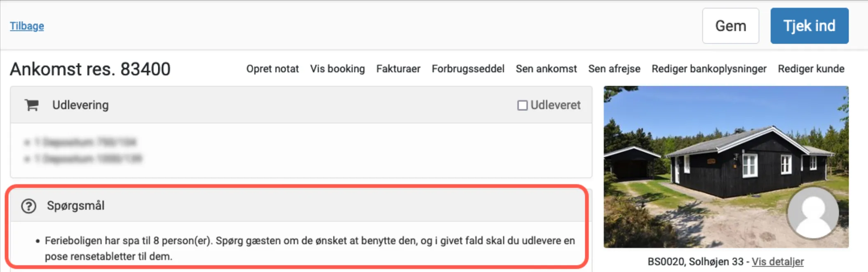
Task: Open Rediger bankoplysninger
Action: (708, 69)
